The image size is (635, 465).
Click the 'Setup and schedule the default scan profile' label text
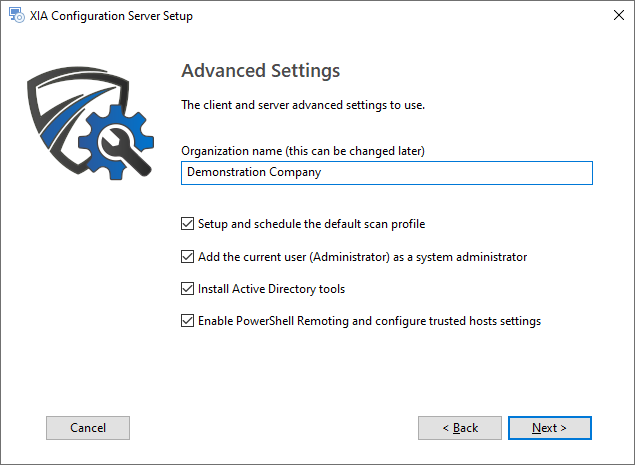click(311, 224)
